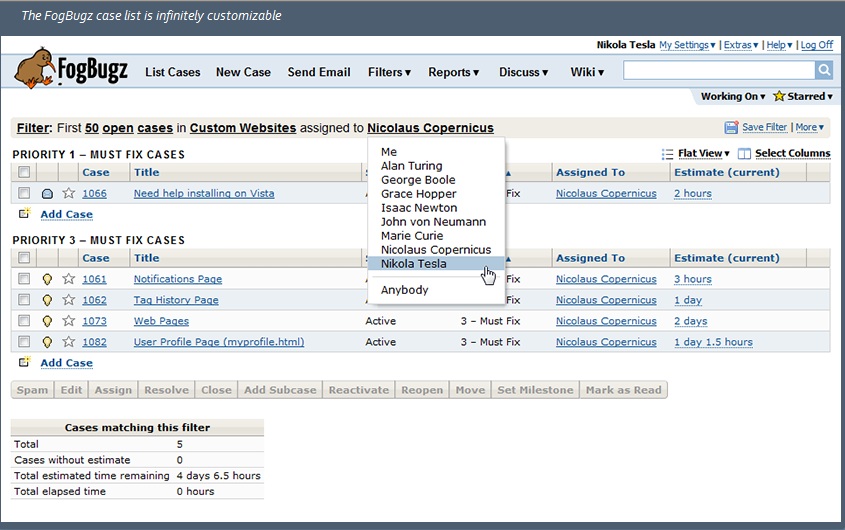Click the Nicolaus Copernicus filter link
The height and width of the screenshot is (530, 845).
pos(430,128)
